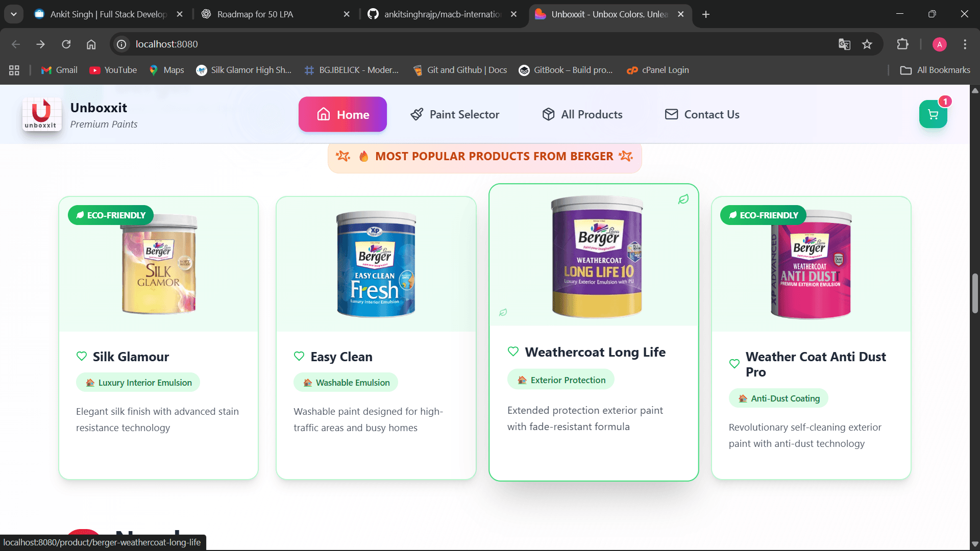Open the All Bookmarks folder
Image resolution: width=980 pixels, height=551 pixels.
(935, 70)
